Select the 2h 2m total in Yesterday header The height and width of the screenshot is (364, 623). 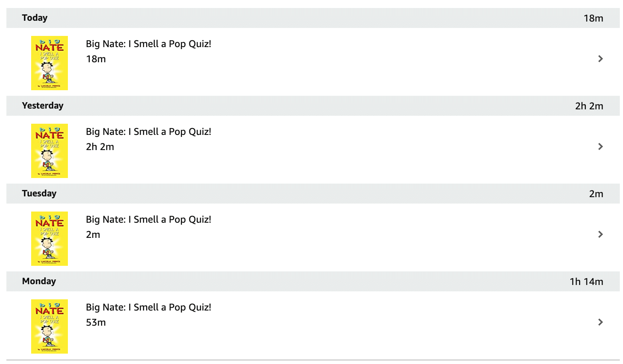(589, 106)
